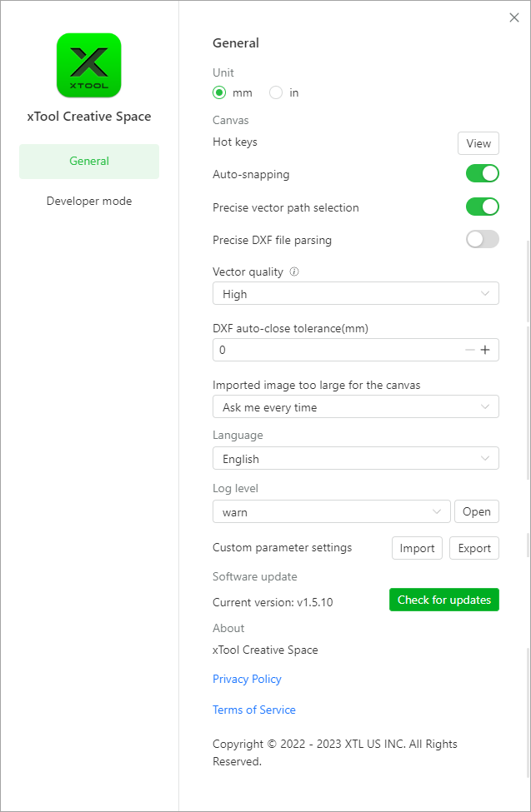
Task: Turn off Precise vector path selection
Action: (x=482, y=206)
